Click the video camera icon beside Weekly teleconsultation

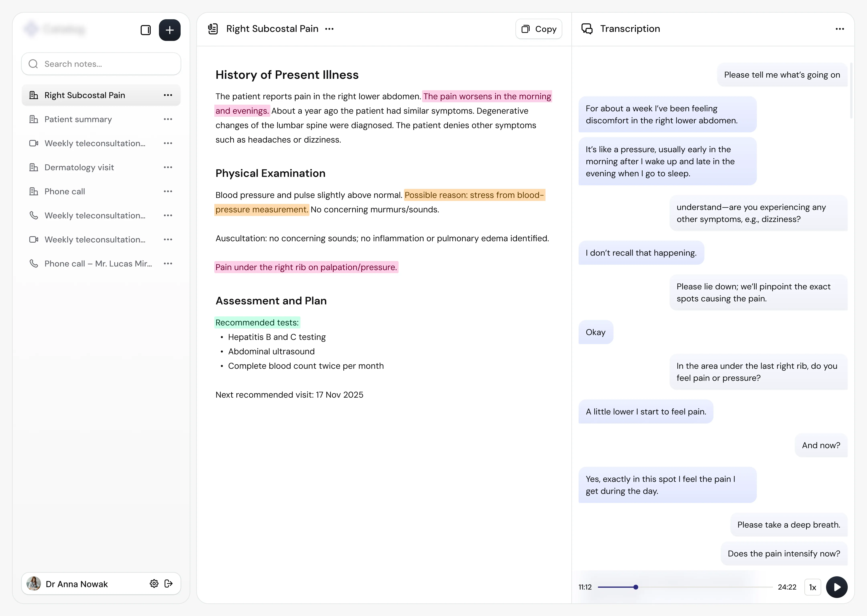33,143
